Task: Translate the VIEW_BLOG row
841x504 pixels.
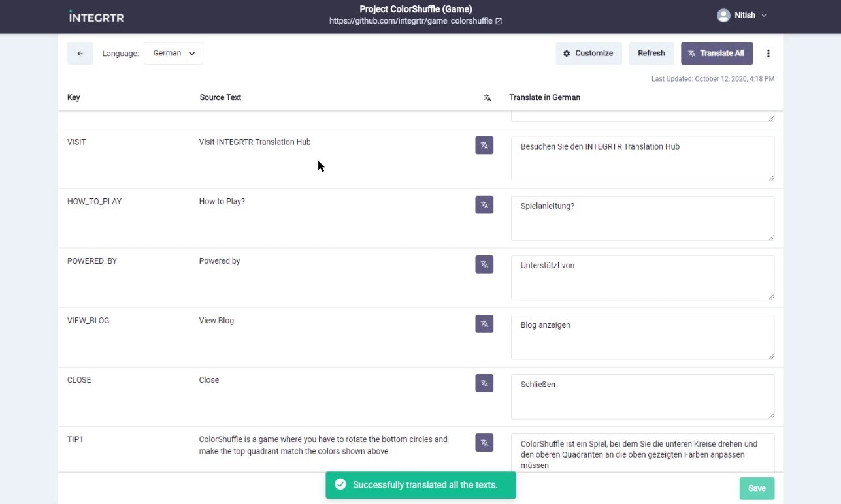Action: coord(484,324)
